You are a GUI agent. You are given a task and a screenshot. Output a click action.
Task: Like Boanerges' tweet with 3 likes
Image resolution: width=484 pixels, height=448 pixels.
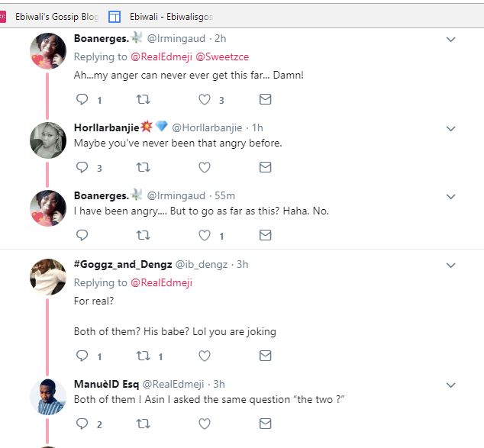pyautogui.click(x=204, y=99)
